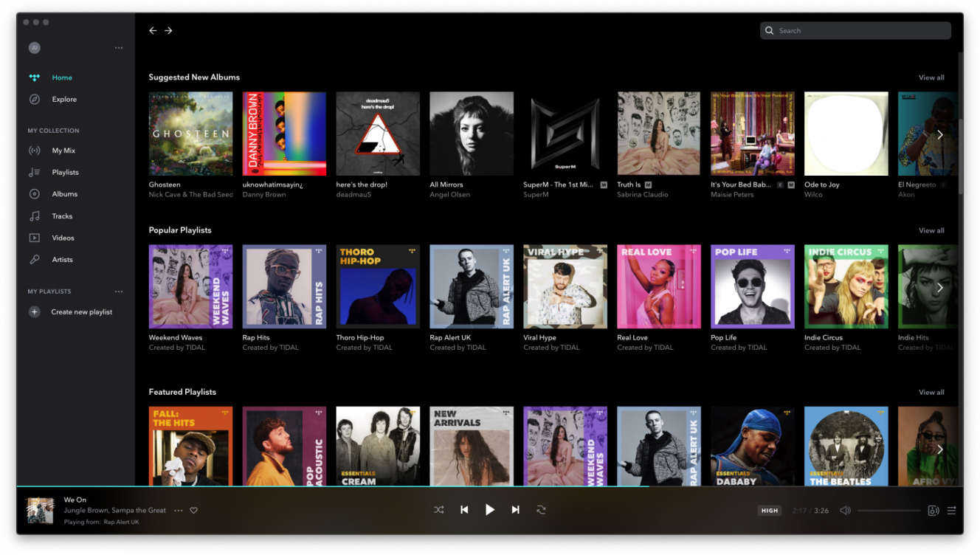980x555 pixels.
Task: Open the Ghosteen album cover
Action: [x=190, y=134]
